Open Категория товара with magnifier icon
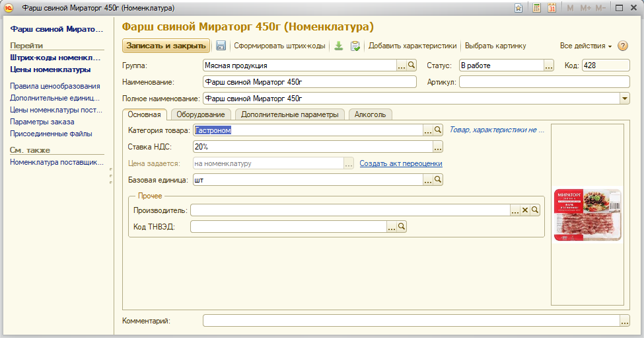The image size is (644, 338). pyautogui.click(x=438, y=130)
